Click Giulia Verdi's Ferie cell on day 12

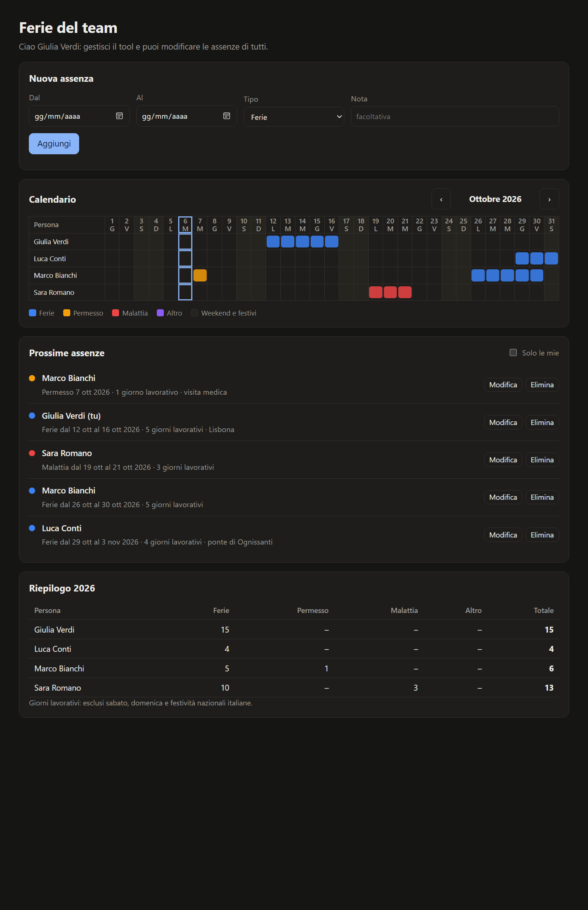click(273, 242)
